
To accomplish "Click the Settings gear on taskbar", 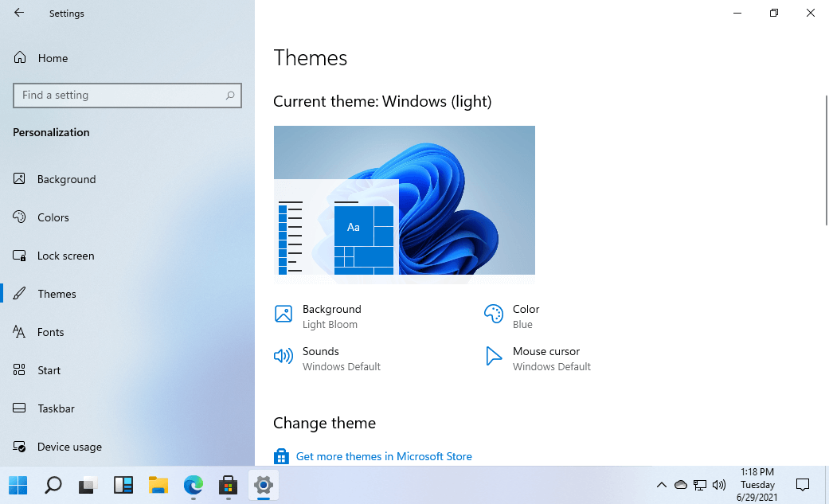I will click(x=264, y=485).
